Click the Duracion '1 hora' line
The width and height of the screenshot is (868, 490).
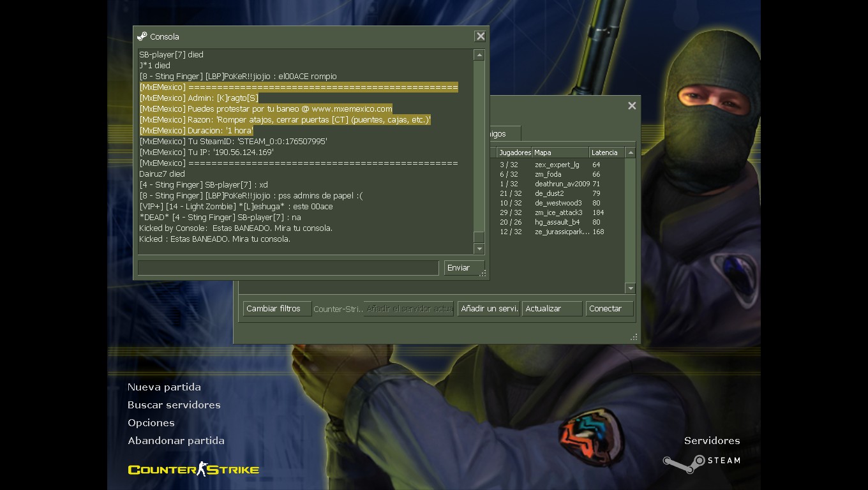(x=197, y=131)
